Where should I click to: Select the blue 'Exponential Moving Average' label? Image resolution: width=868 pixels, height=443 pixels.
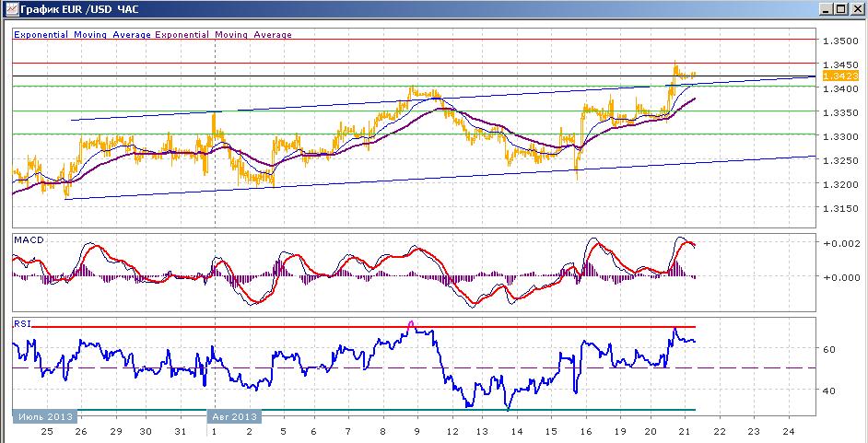83,34
